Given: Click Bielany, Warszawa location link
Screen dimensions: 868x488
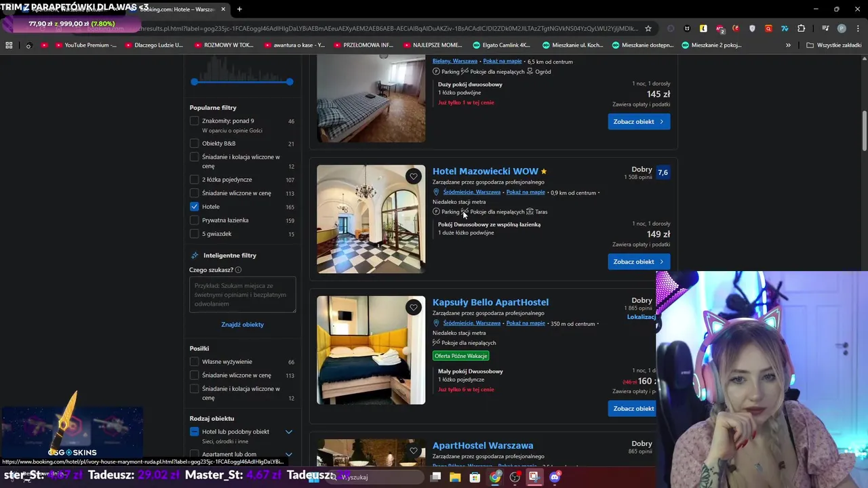Looking at the screenshot, I should [x=455, y=61].
